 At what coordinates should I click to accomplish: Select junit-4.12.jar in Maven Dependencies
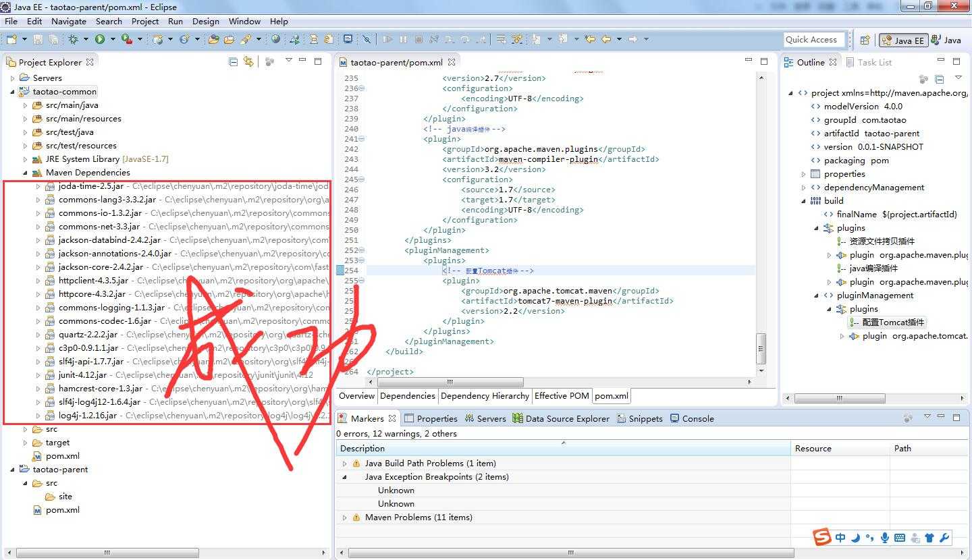click(x=82, y=375)
